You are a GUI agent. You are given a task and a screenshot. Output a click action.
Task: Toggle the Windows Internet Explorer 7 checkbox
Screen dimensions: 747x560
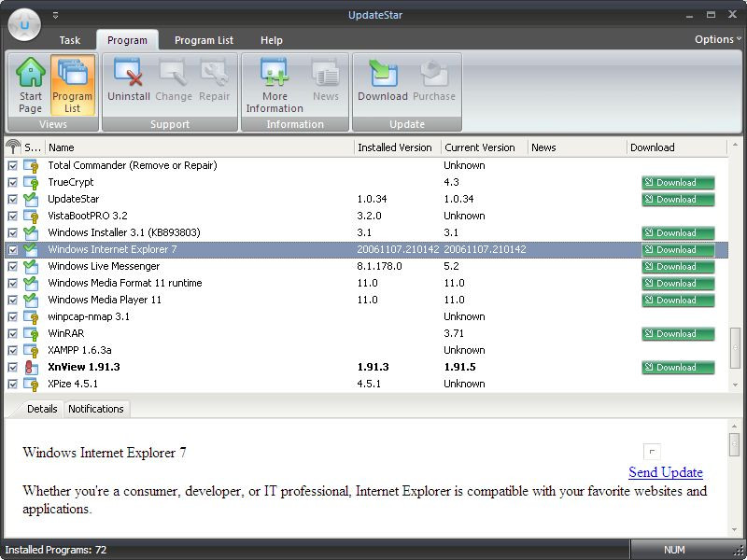(13, 249)
